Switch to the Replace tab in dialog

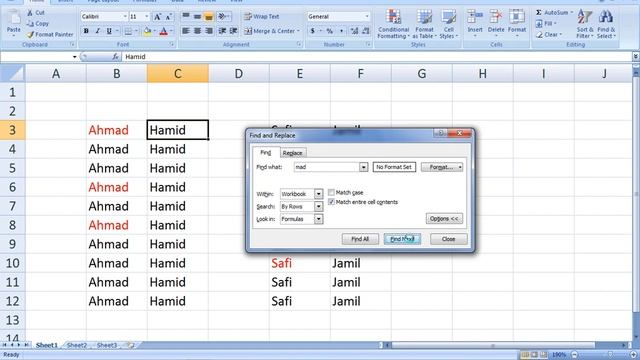click(292, 153)
